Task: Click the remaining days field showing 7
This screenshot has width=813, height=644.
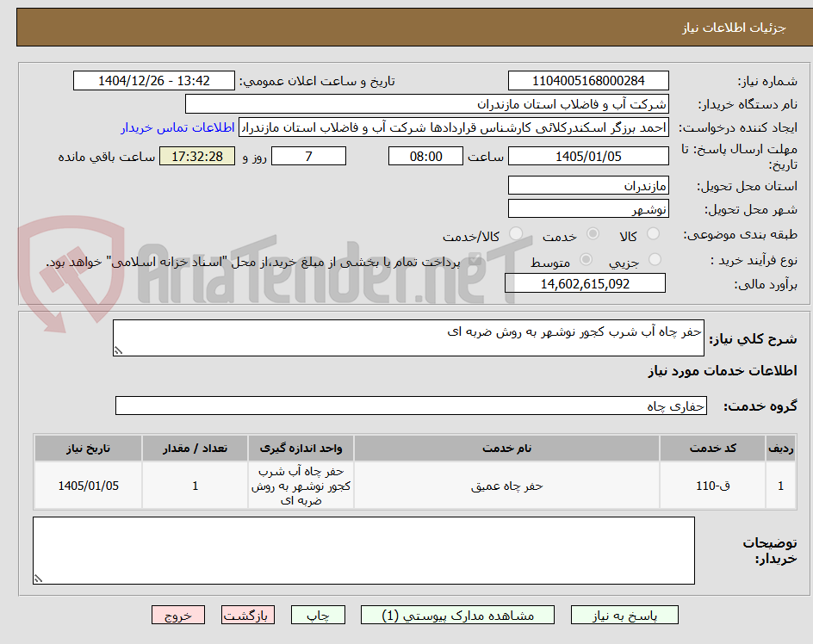Action: 308,156
